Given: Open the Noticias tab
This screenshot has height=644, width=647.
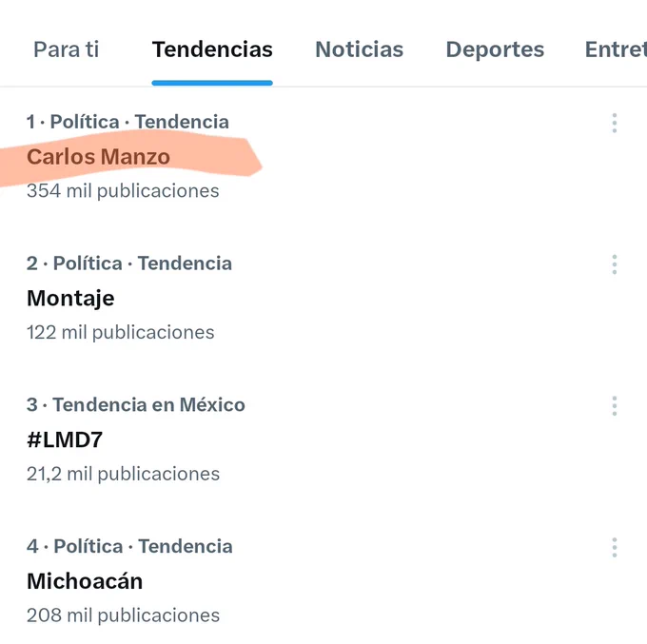Looking at the screenshot, I should (359, 49).
